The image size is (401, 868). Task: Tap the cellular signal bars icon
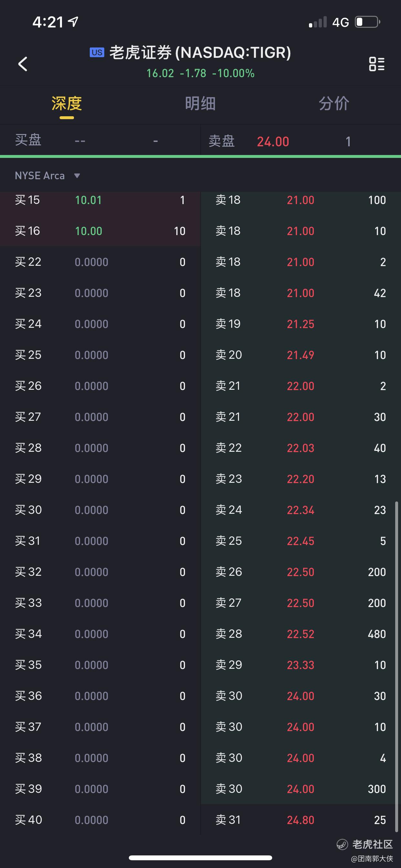pos(318,22)
